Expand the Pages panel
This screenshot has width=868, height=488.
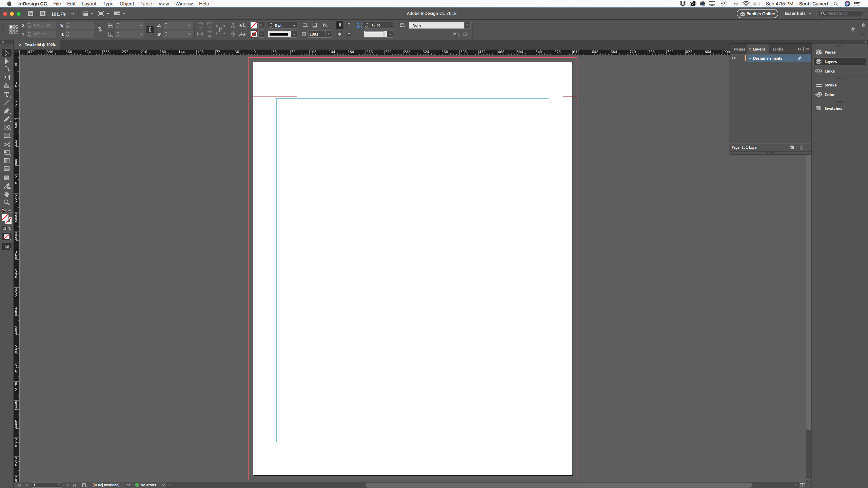pyautogui.click(x=830, y=52)
